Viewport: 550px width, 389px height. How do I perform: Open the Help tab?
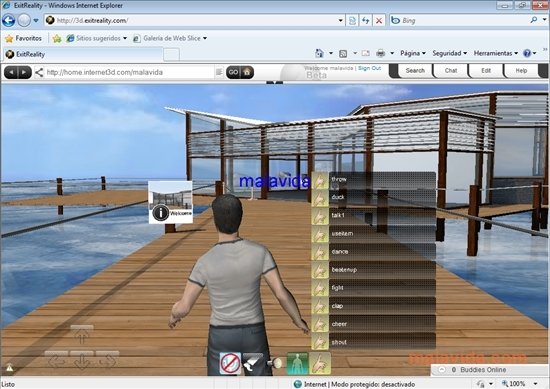(521, 71)
